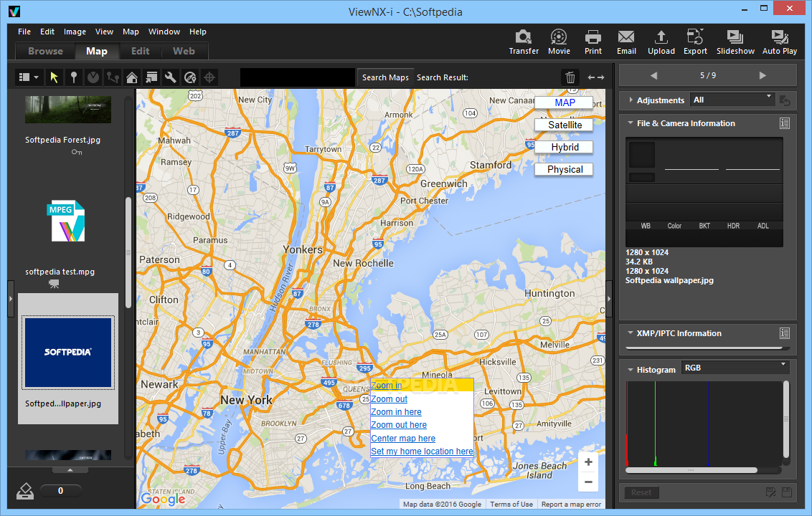Click the direction compass tool icon
The width and height of the screenshot is (812, 516).
pos(93,77)
